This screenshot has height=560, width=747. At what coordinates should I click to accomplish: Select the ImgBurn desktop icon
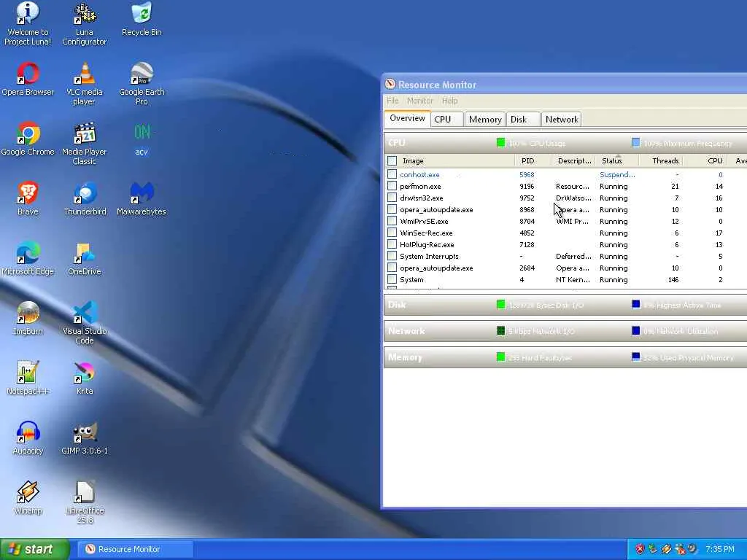[x=28, y=319]
